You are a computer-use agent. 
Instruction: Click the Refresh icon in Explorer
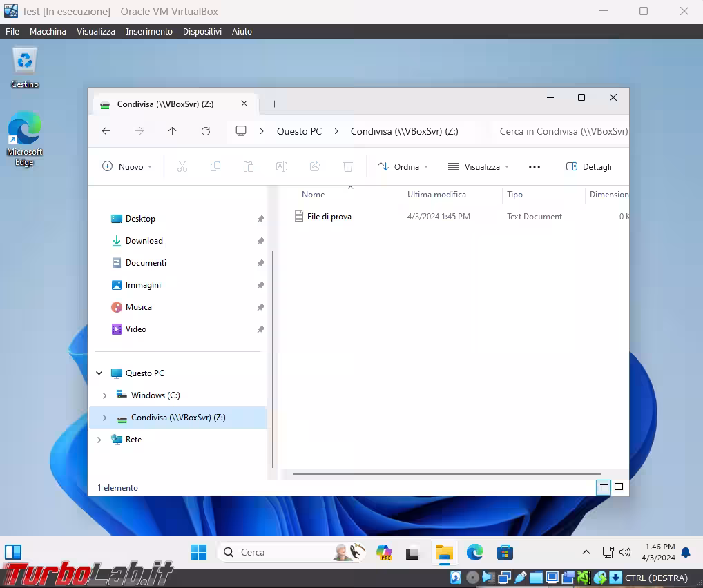(205, 131)
